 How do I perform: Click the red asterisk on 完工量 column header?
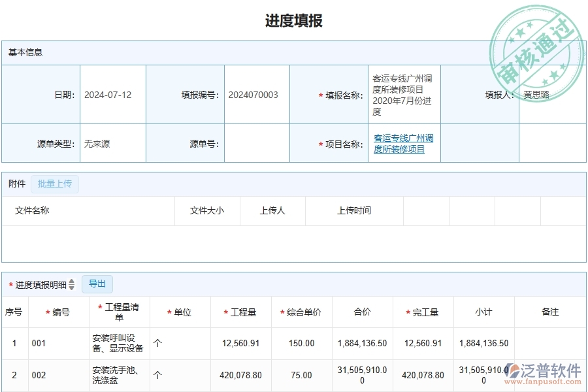pos(408,312)
